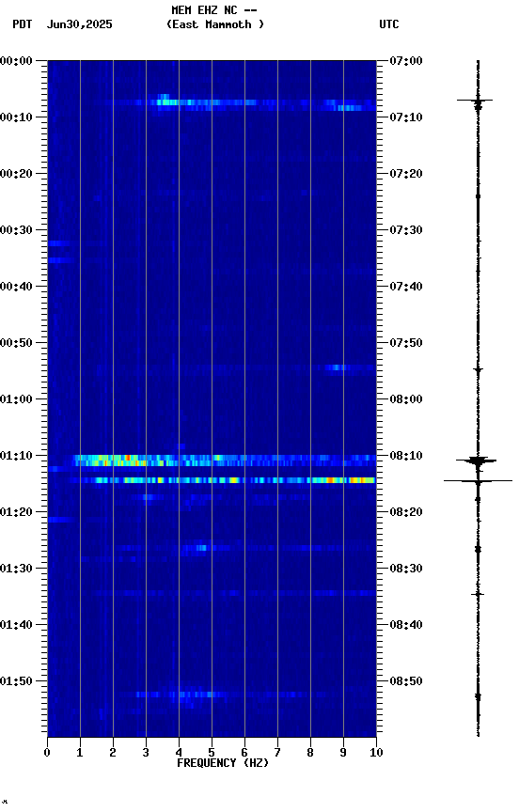Screen dimensions: 519x812
Task: Click the frequency axis tick label '1'
Action: click(80, 753)
